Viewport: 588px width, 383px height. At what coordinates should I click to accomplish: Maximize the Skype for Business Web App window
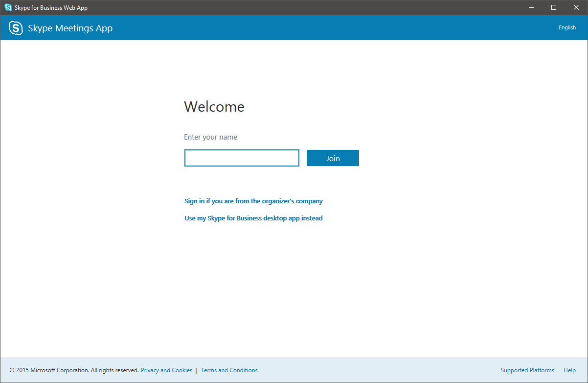pyautogui.click(x=554, y=7)
